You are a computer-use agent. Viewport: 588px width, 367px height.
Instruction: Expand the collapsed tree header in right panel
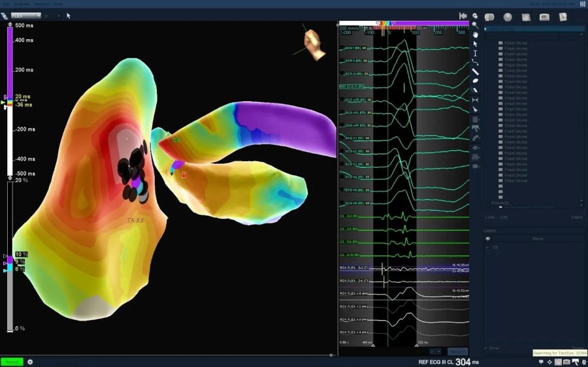point(486,29)
